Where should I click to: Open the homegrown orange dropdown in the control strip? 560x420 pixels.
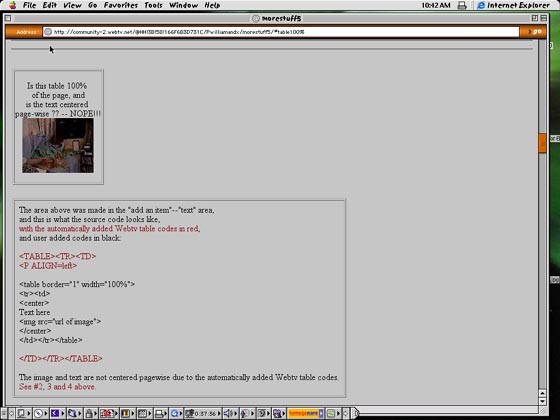(306, 414)
